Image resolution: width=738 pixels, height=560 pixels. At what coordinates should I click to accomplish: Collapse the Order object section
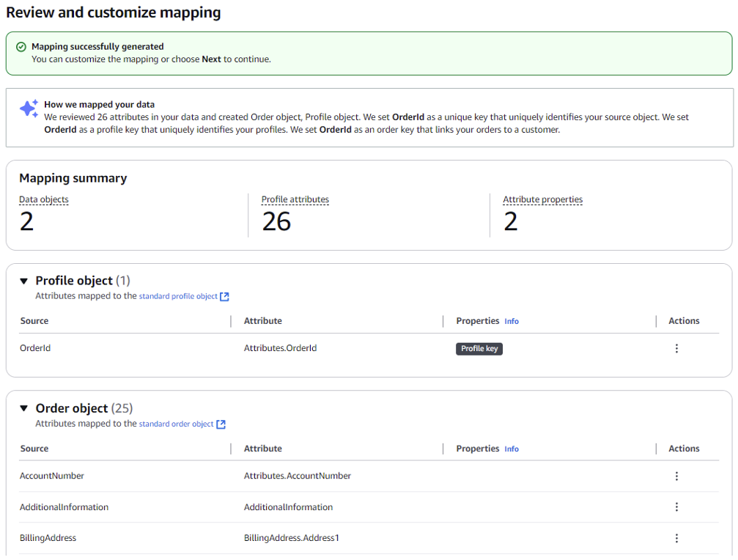[23, 408]
